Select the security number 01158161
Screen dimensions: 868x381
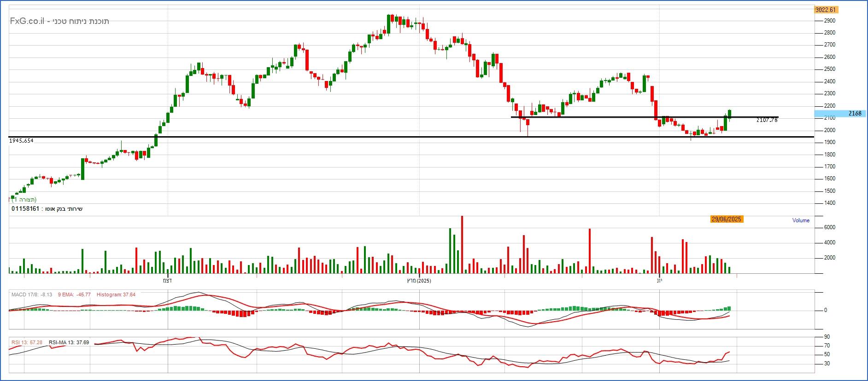click(x=25, y=209)
